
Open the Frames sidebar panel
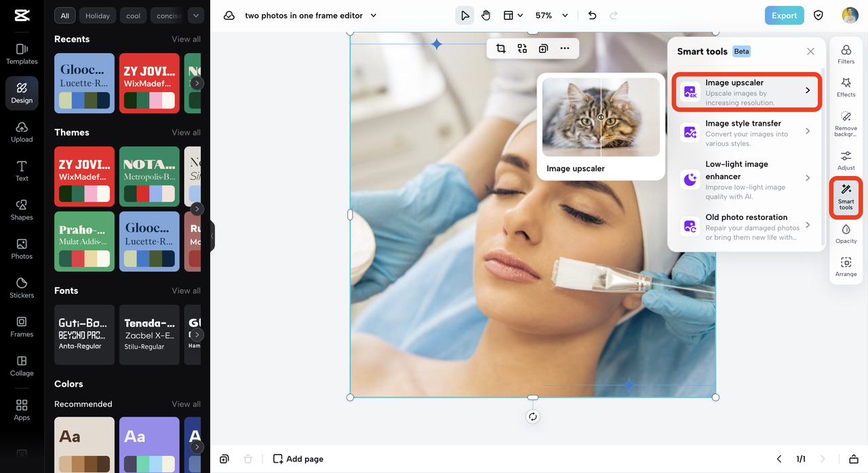click(x=22, y=327)
